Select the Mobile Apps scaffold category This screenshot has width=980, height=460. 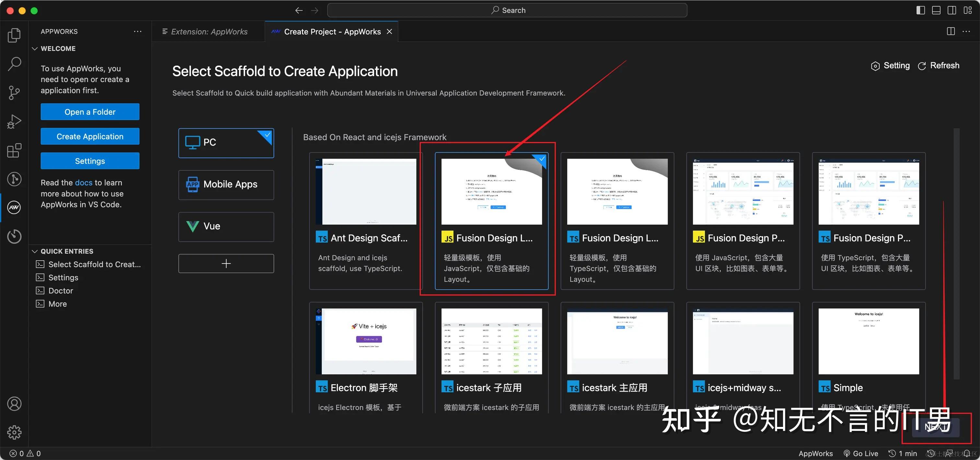[x=226, y=184]
